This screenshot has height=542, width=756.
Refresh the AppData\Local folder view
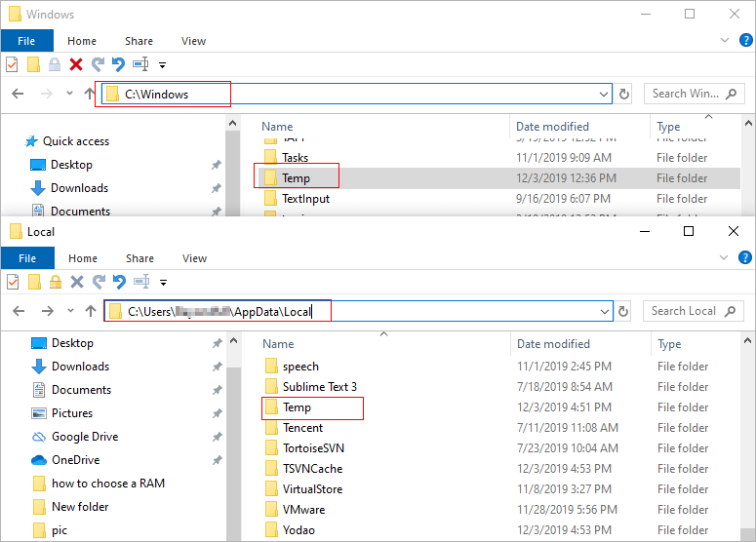(x=623, y=311)
